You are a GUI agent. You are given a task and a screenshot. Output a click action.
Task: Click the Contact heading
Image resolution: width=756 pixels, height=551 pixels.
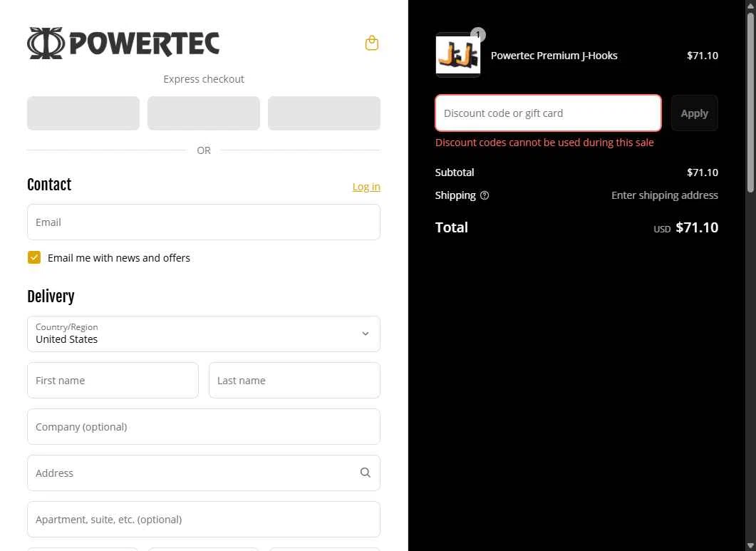tap(49, 185)
